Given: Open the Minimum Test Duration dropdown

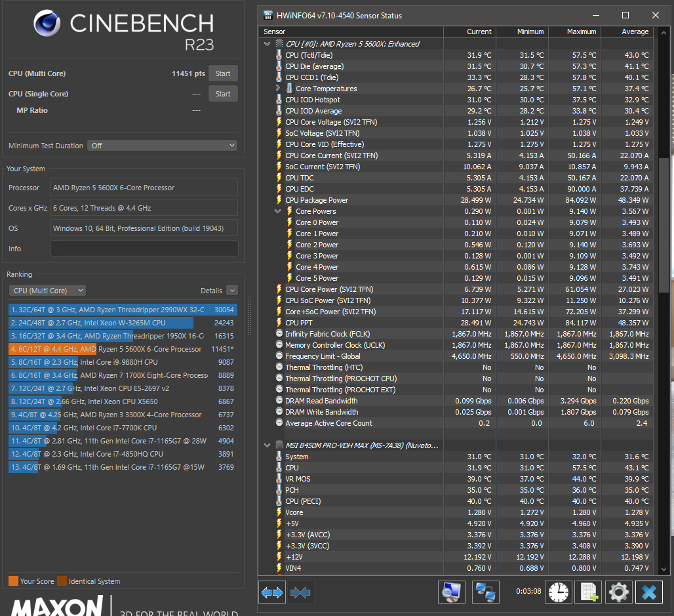Looking at the screenshot, I should 163,146.
